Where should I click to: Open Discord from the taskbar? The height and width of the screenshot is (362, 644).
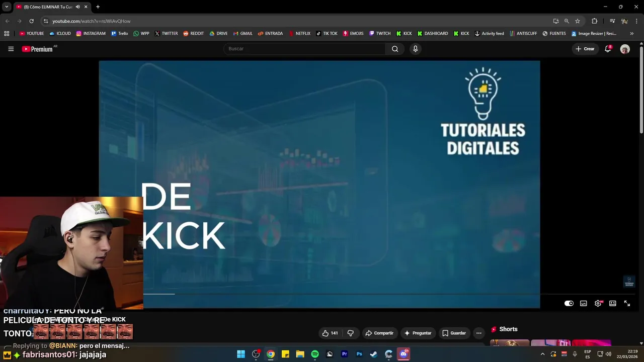404,354
